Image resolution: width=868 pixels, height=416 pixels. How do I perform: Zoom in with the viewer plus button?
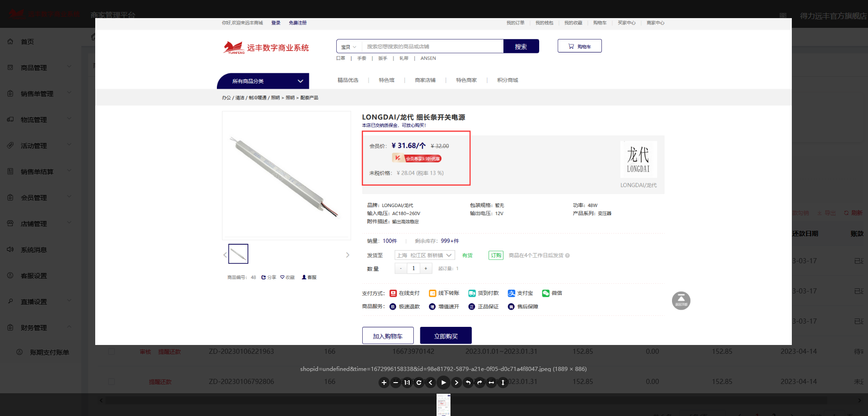[384, 383]
